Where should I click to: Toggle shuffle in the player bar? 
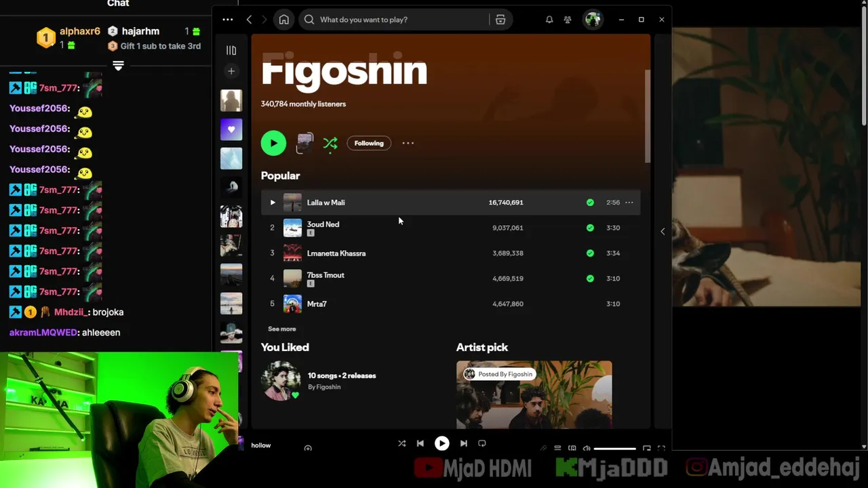(401, 443)
